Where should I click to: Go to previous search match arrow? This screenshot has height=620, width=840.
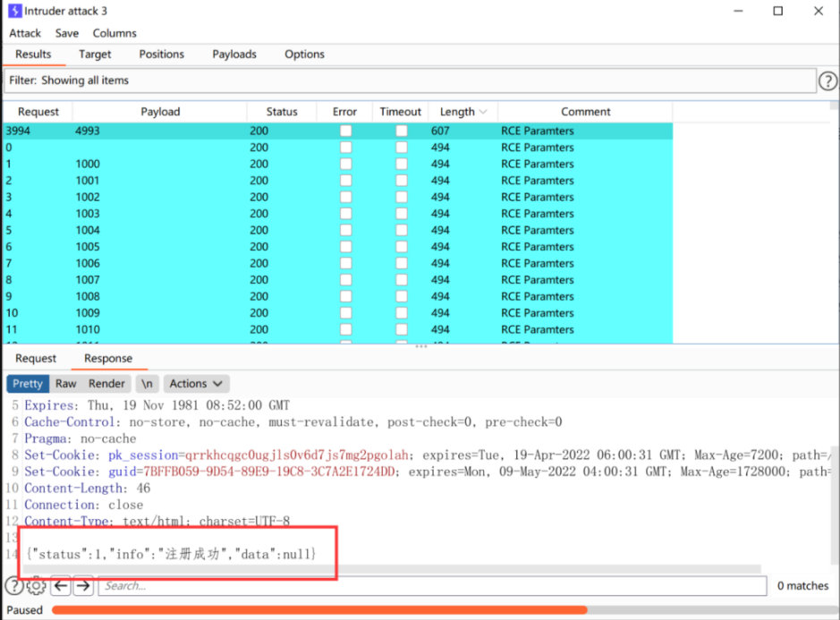click(61, 586)
